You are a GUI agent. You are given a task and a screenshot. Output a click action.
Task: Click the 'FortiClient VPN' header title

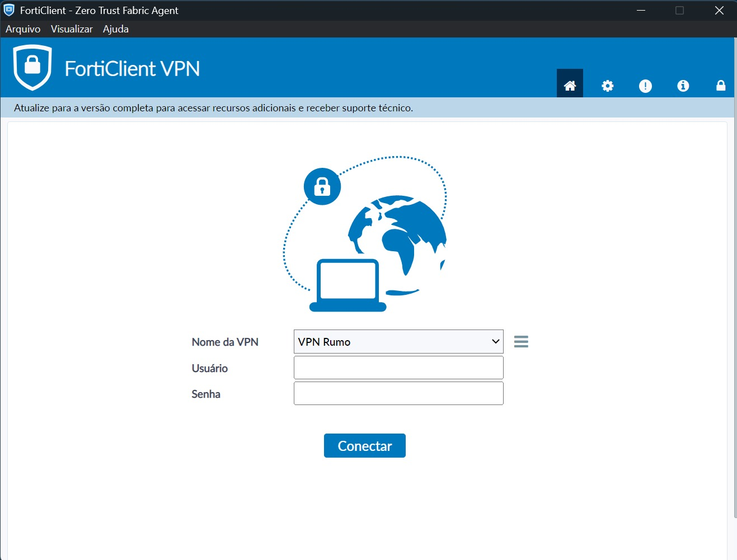[x=132, y=69]
